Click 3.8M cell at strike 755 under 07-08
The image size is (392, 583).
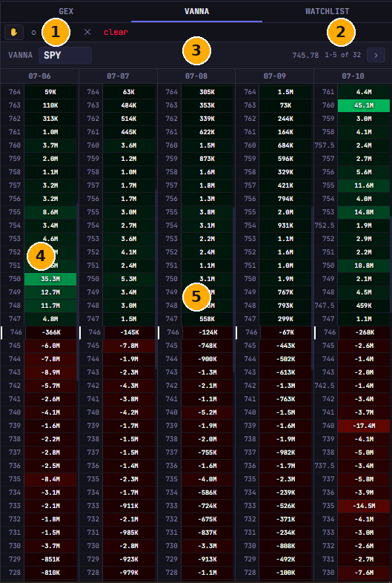(x=207, y=212)
